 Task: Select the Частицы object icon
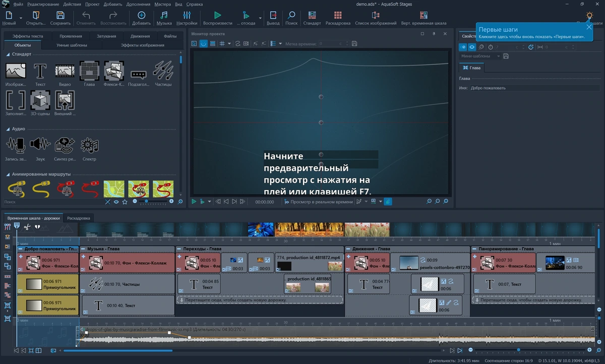[x=163, y=71]
